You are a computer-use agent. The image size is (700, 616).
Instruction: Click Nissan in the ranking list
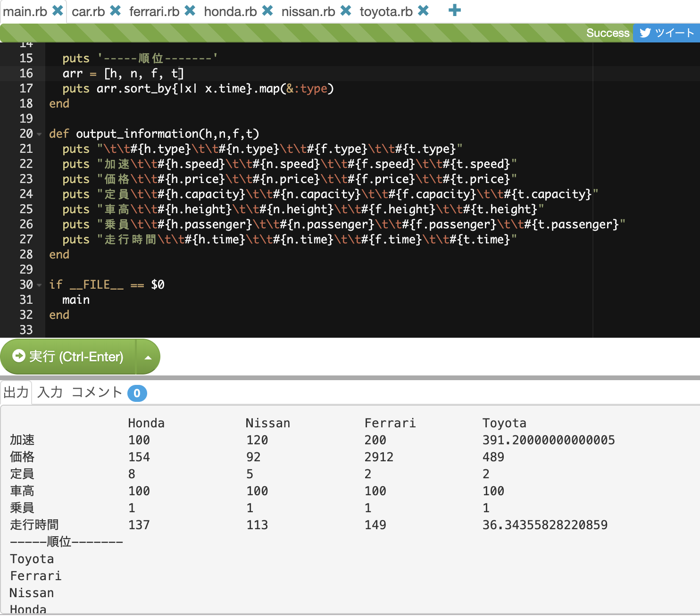[32, 593]
